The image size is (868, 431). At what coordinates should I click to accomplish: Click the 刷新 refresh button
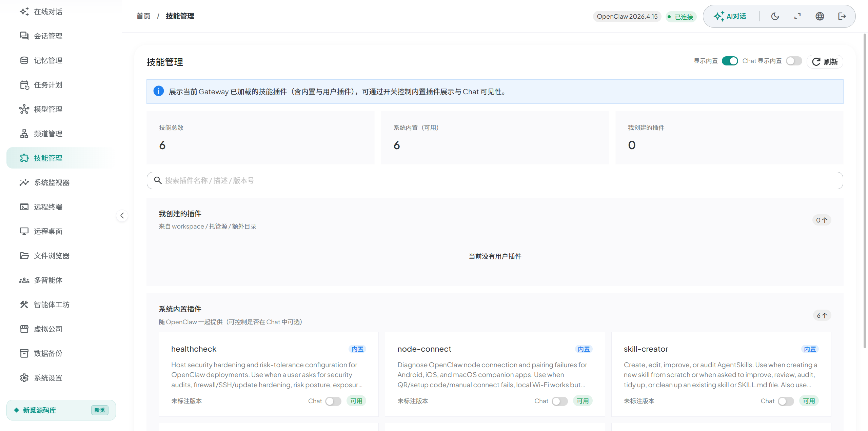pyautogui.click(x=825, y=62)
